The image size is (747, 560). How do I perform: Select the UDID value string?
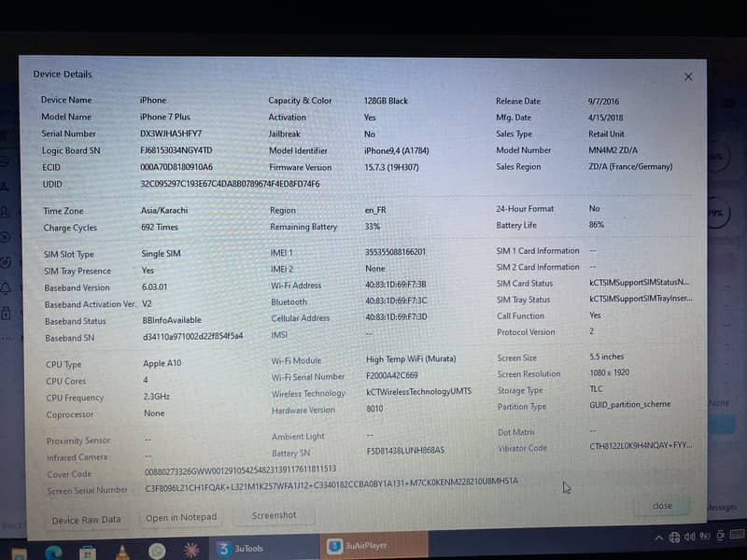pos(230,184)
